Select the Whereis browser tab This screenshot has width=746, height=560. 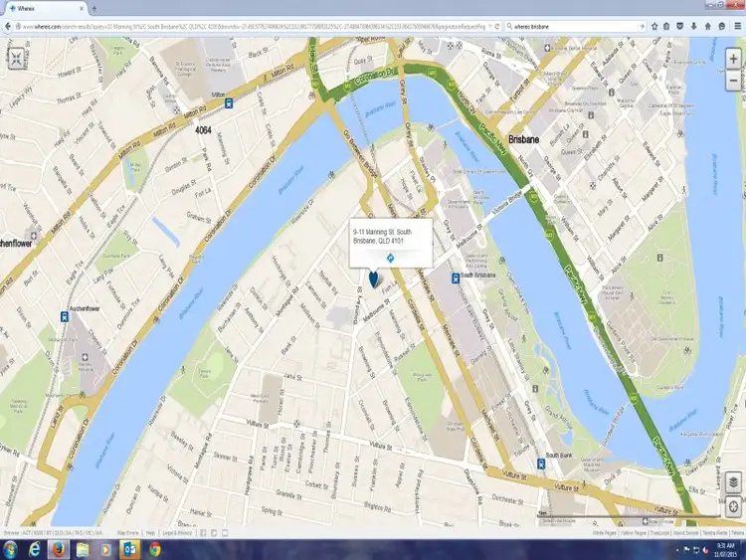[40, 8]
